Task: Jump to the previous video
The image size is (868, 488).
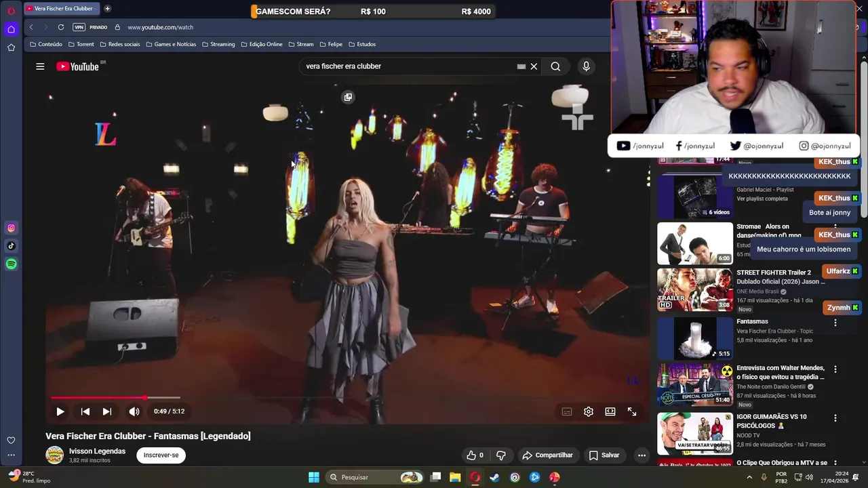Action: click(85, 411)
